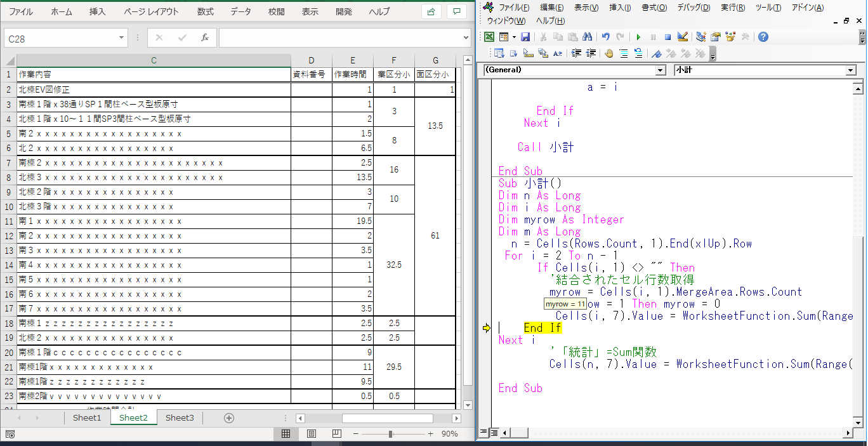868x446 pixels.
Task: Click into the Excel formula bar input
Action: (340, 38)
